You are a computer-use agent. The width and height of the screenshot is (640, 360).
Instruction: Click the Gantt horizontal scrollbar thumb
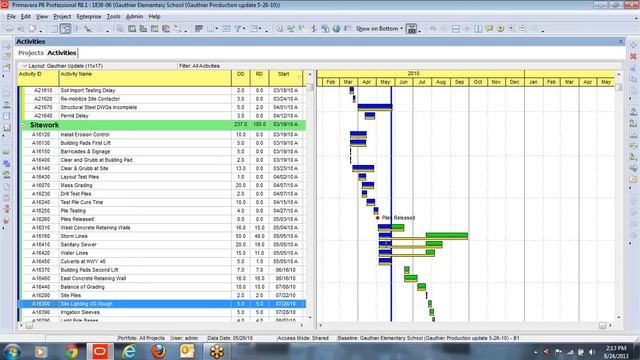(x=602, y=325)
